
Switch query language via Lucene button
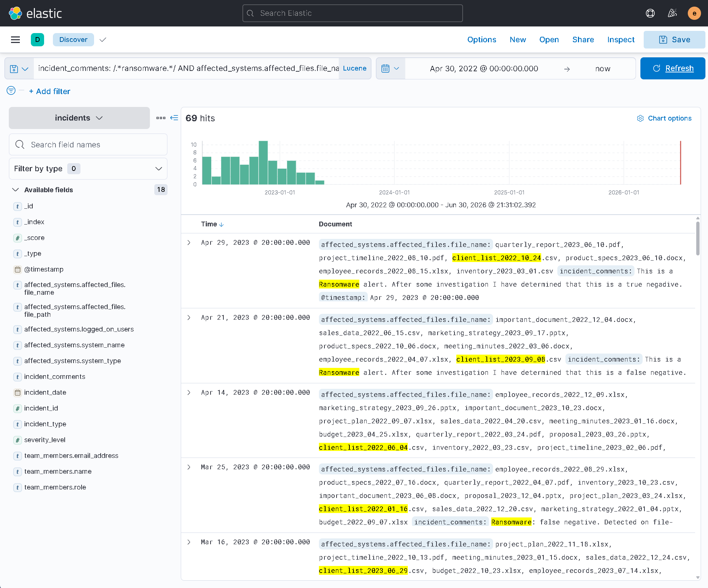click(x=355, y=68)
